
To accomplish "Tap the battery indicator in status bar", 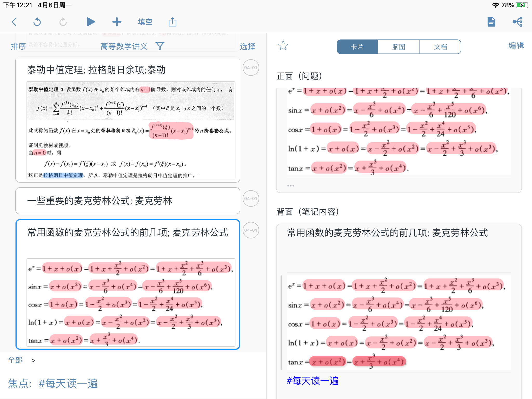I will (522, 5).
